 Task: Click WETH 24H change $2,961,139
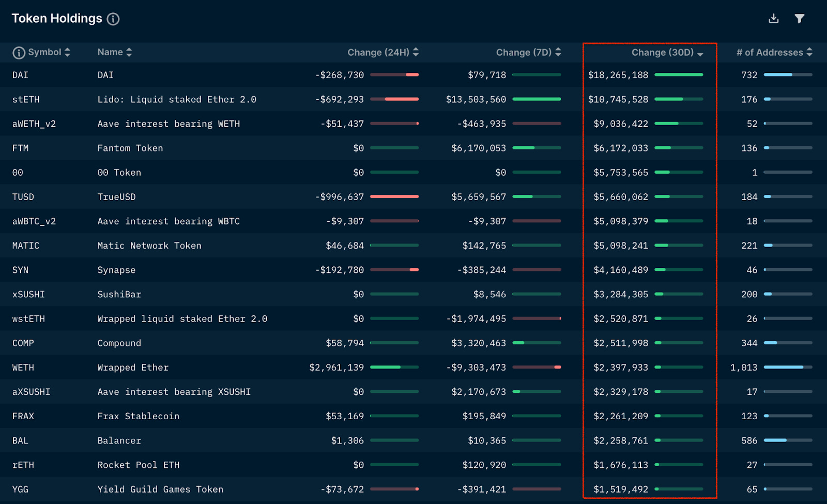336,367
